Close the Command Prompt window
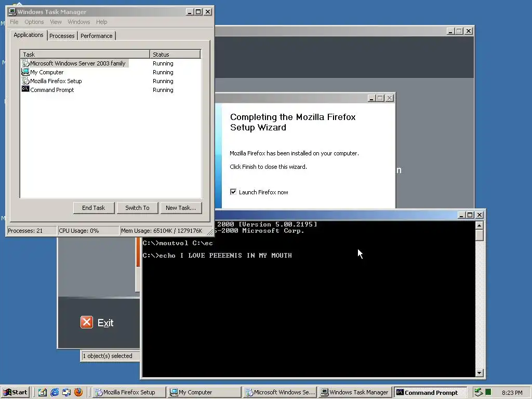 (480, 215)
